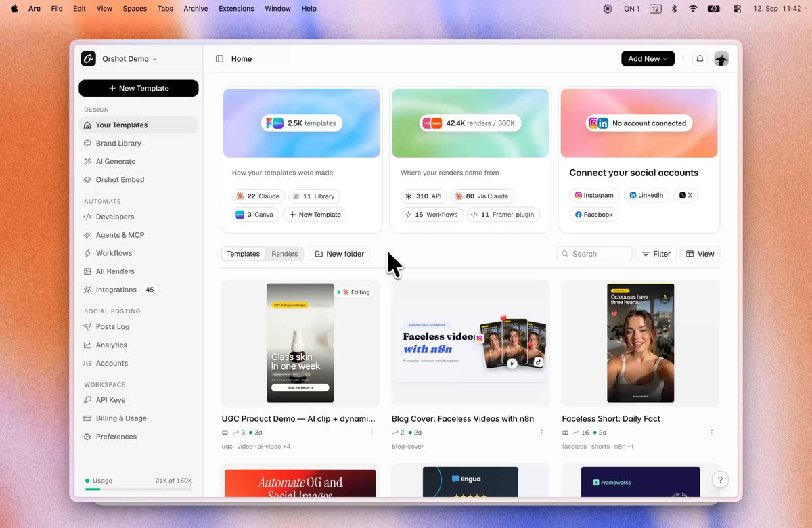Viewport: 812px width, 528px height.
Task: Click the Search templates field
Action: (595, 254)
